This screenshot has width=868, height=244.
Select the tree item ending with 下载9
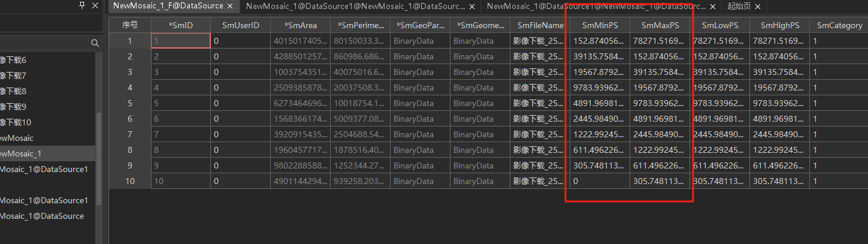point(14,107)
